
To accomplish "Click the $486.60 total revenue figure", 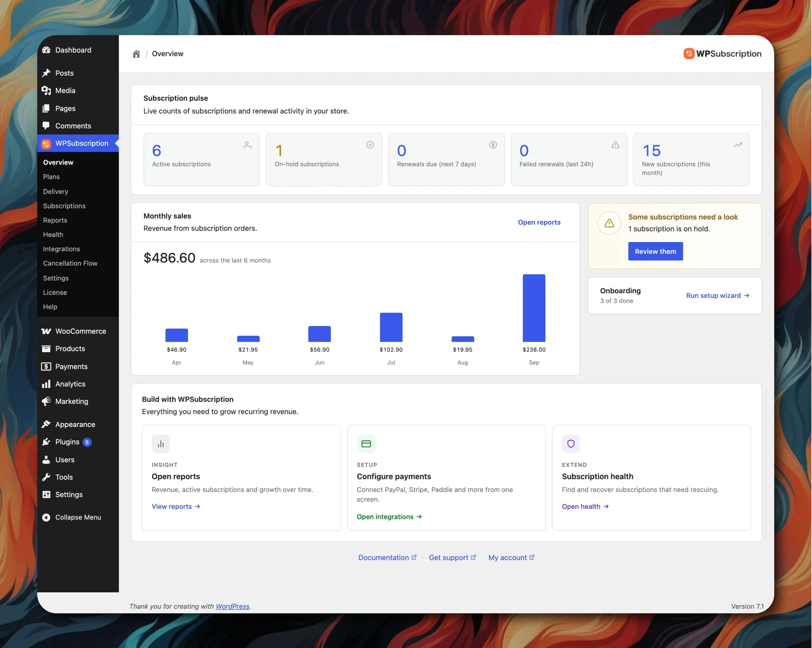I will pyautogui.click(x=170, y=258).
